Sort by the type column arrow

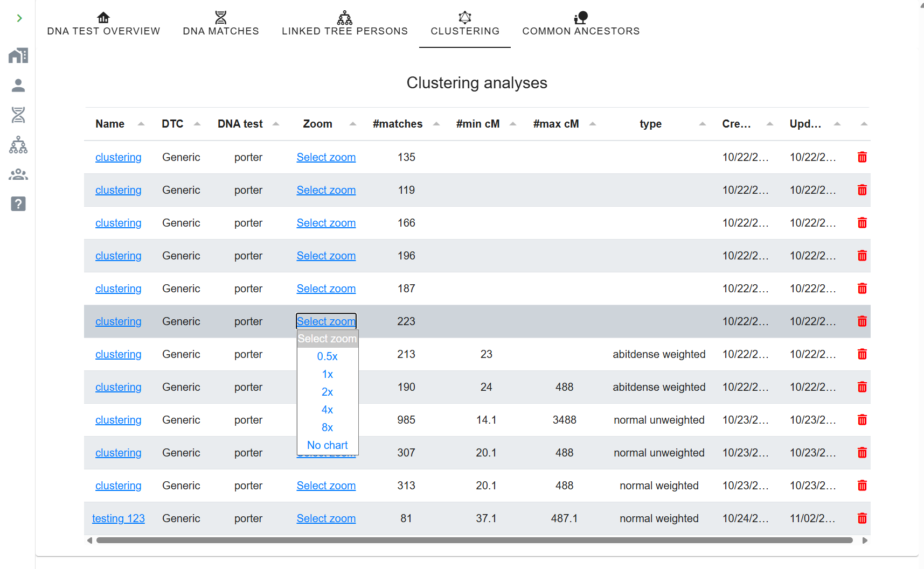point(703,124)
